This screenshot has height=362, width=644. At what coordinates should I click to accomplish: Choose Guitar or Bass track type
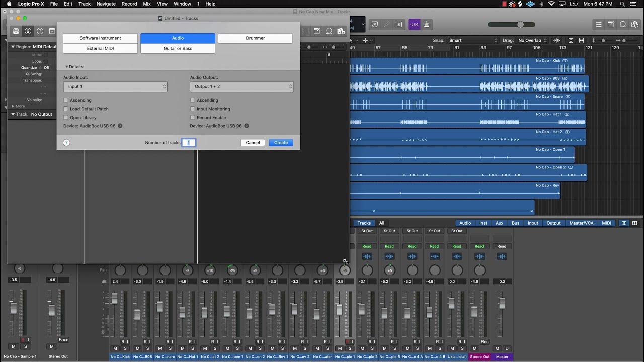coord(178,49)
